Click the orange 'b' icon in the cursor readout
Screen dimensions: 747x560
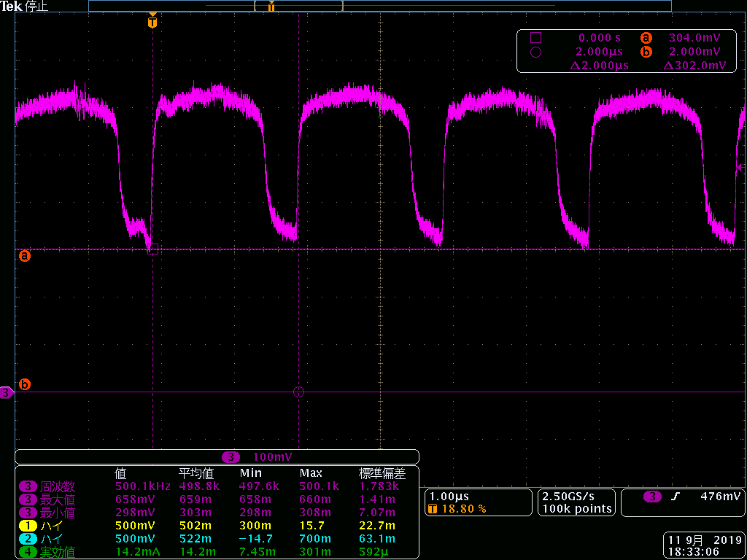coord(646,52)
